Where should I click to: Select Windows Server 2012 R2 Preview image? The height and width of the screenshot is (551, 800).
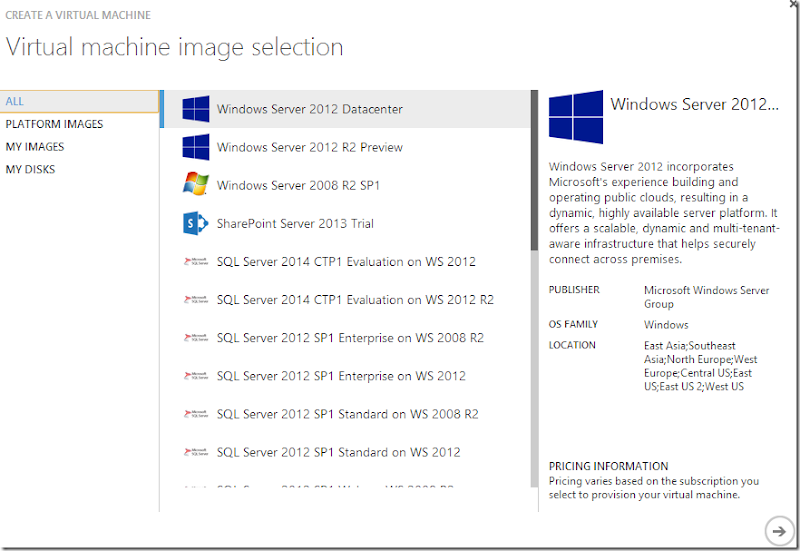(x=310, y=147)
